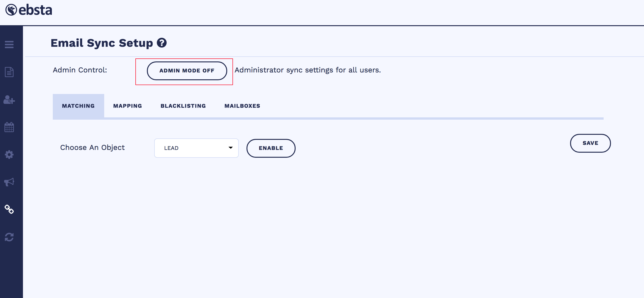Toggle the Admin Mode Off button
The image size is (644, 298).
(187, 71)
